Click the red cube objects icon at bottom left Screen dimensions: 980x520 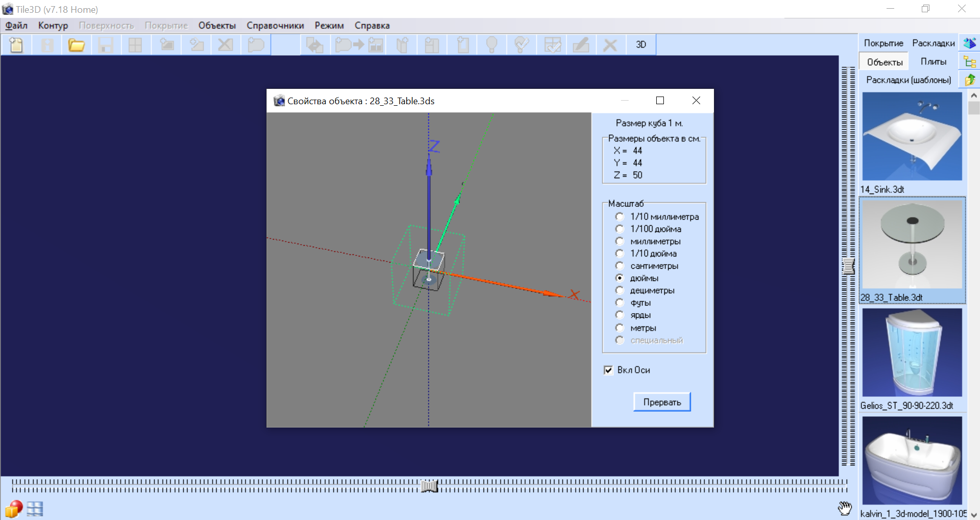[x=14, y=509]
